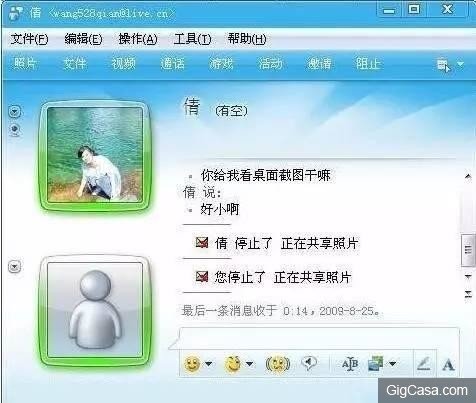Expand the wink dropdown arrow

[x=249, y=364]
